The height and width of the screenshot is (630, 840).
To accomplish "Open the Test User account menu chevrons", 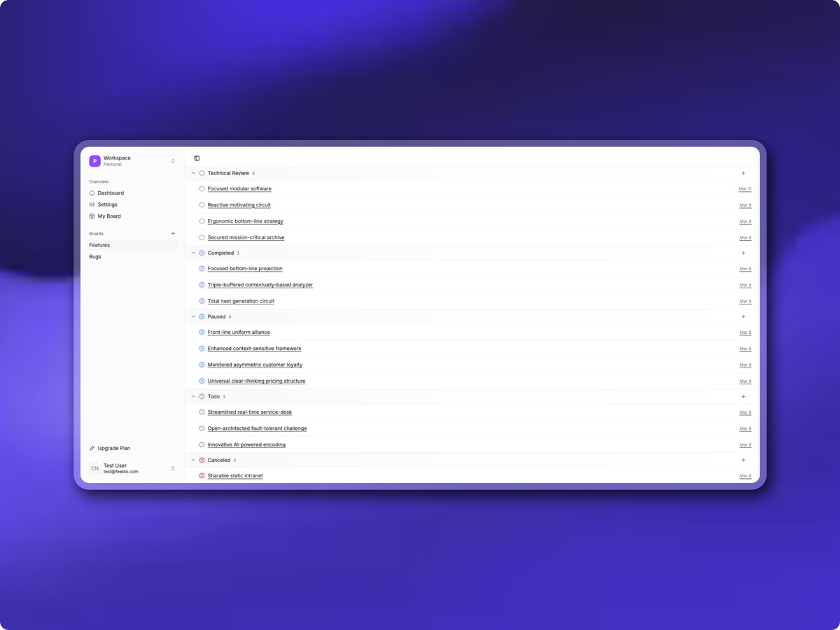I will tap(173, 468).
